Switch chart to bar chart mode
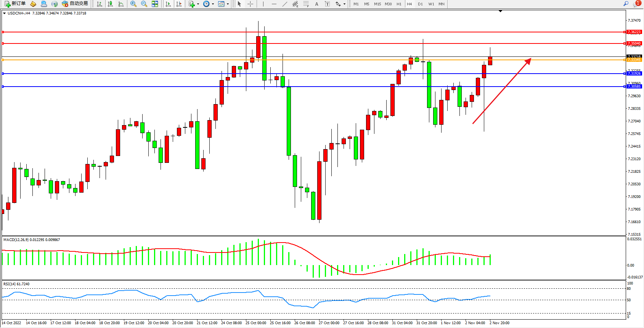The height and width of the screenshot is (328, 644). click(x=100, y=4)
